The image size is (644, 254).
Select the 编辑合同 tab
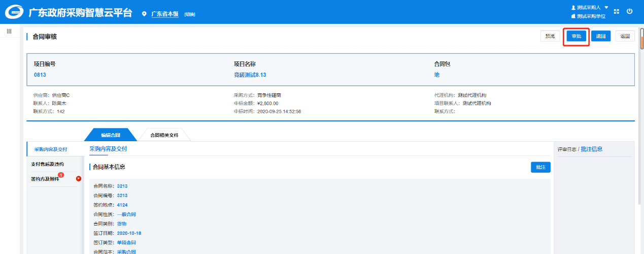pos(110,135)
